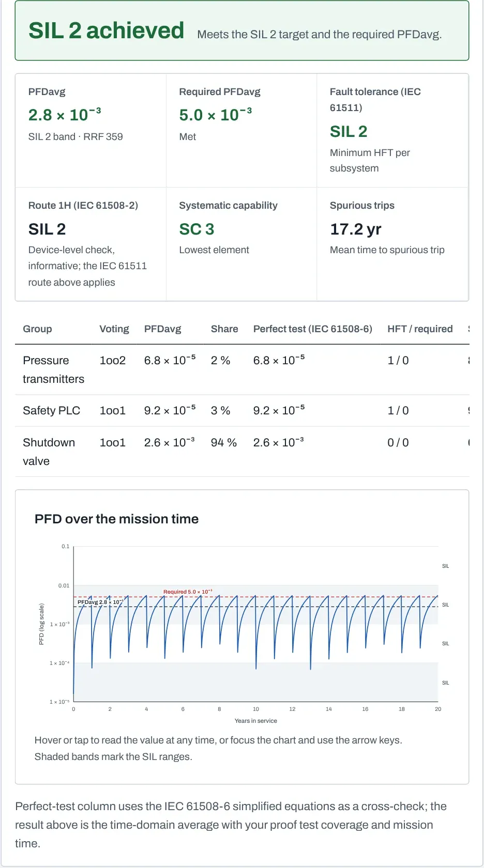
Task: Click Shutdown valve's 2.6 × 10⁻³ PFDavg column cell
Action: point(169,442)
